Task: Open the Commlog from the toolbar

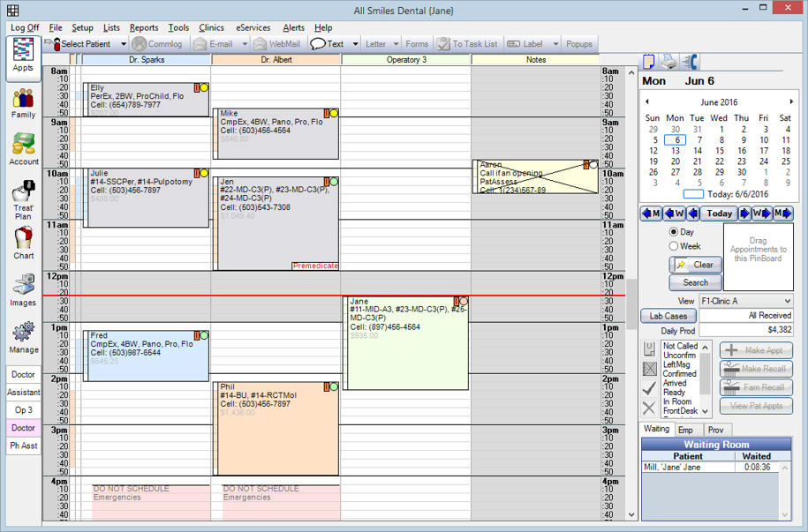Action: [x=157, y=44]
